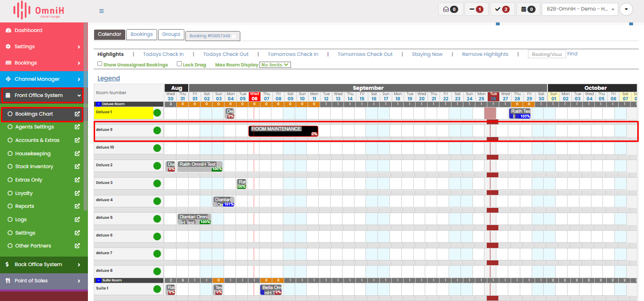Open Max Room Display No limits dropdown
The height and width of the screenshot is (301, 644).
click(x=275, y=64)
